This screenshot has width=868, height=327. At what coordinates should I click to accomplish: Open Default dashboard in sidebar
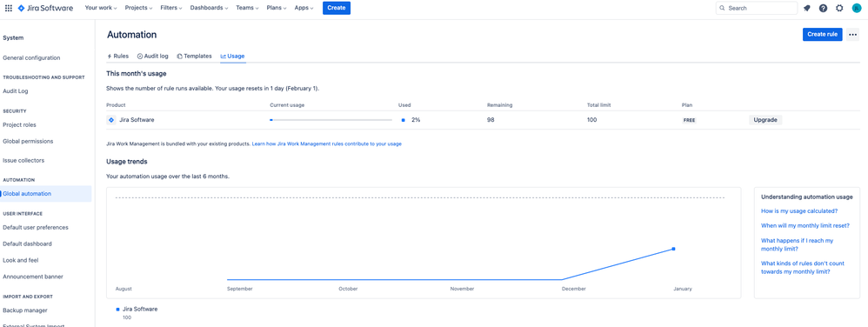click(27, 244)
